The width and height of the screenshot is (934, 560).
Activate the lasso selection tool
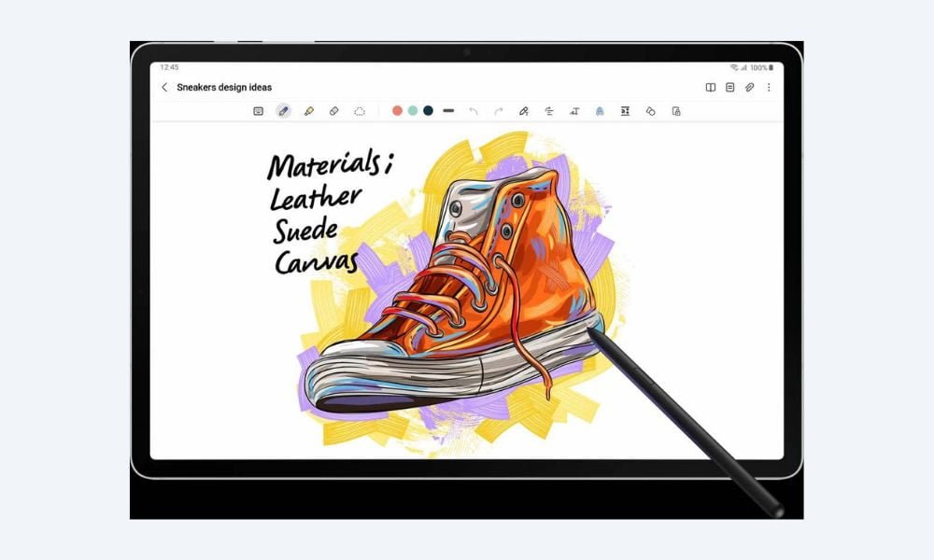tap(360, 111)
